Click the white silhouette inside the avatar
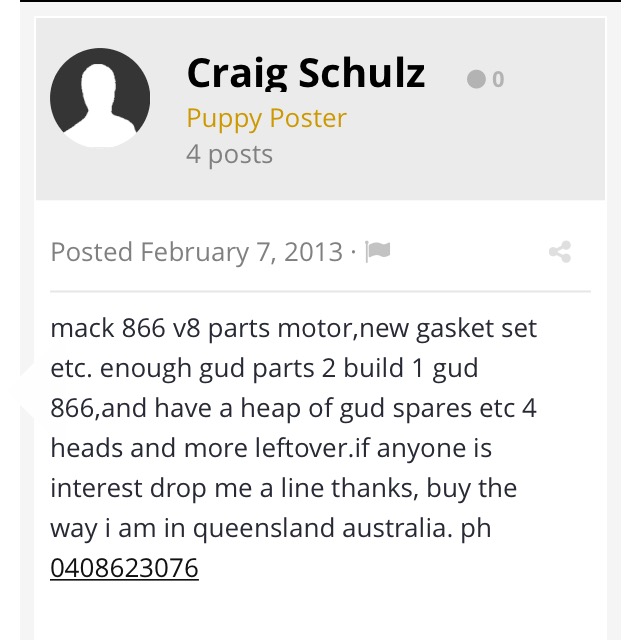 click(x=100, y=105)
